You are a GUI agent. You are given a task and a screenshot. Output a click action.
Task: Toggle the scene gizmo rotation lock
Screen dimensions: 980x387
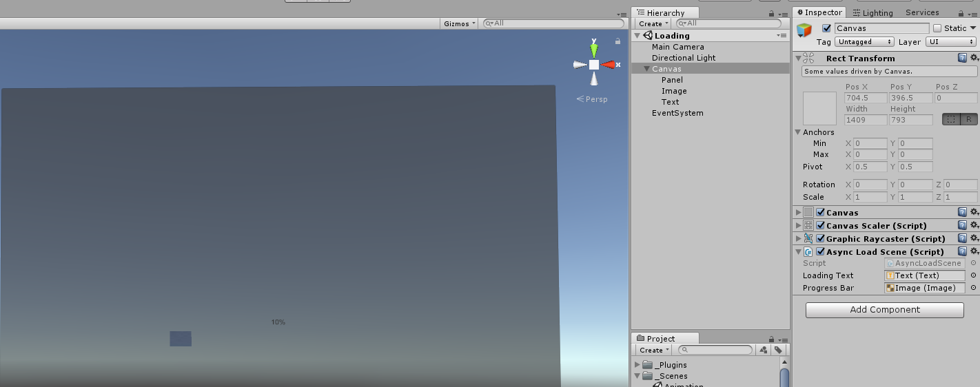click(617, 41)
